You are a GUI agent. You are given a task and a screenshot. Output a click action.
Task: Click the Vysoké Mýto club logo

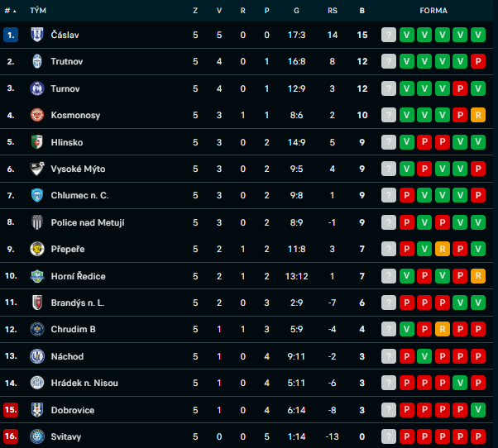37,169
